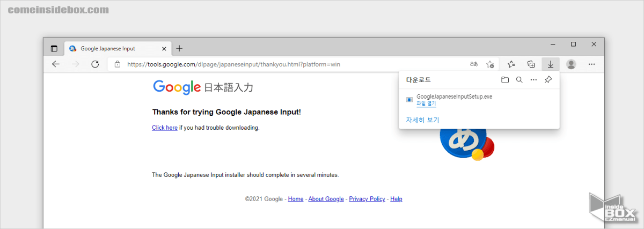Click the forward navigation arrow
This screenshot has width=644, height=229.
click(x=76, y=64)
